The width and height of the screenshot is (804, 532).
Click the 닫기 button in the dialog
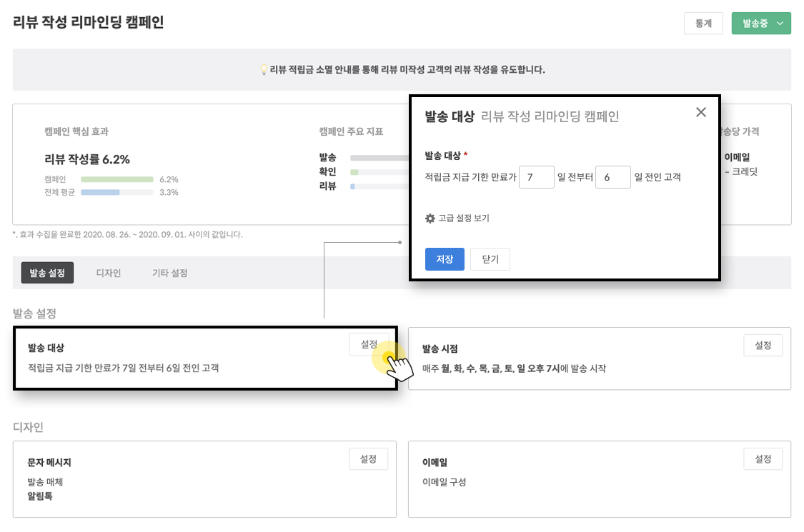[490, 259]
